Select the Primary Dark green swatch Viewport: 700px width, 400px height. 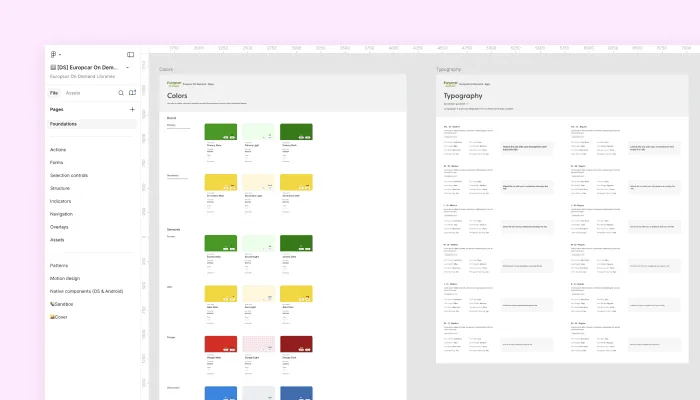pyautogui.click(x=296, y=132)
